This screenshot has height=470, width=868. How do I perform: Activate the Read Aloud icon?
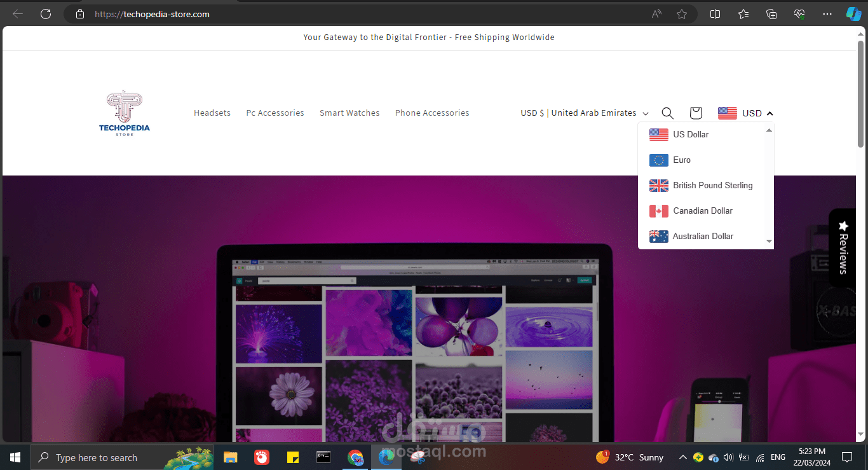(656, 14)
